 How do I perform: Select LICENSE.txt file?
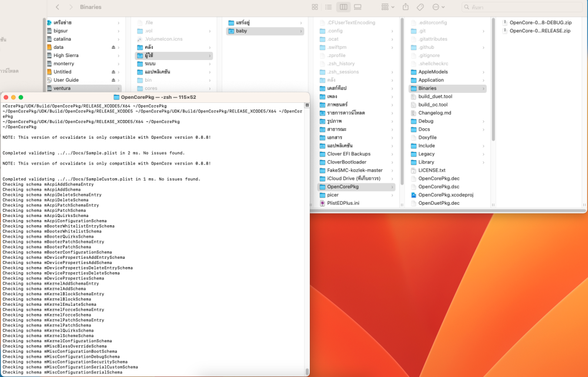coord(447,171)
